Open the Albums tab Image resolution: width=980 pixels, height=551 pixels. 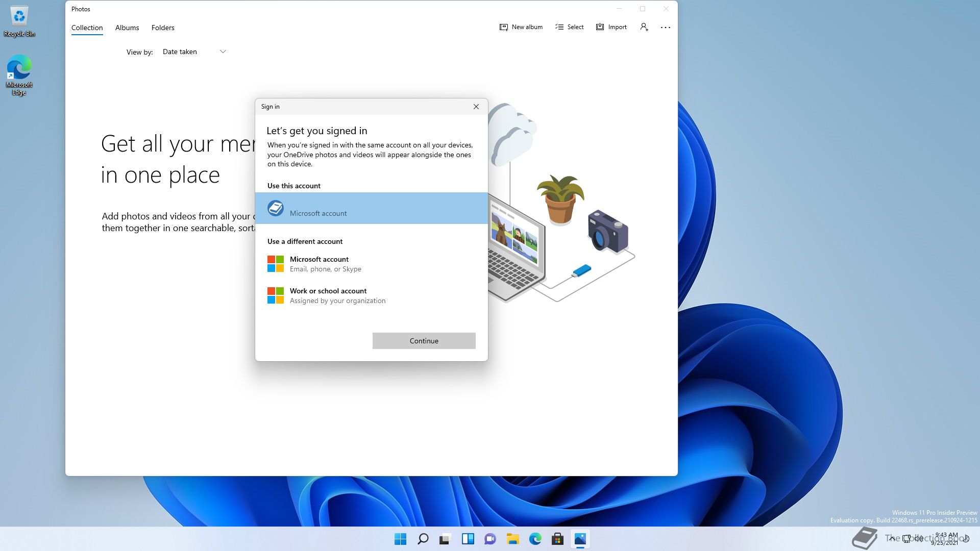coord(127,28)
